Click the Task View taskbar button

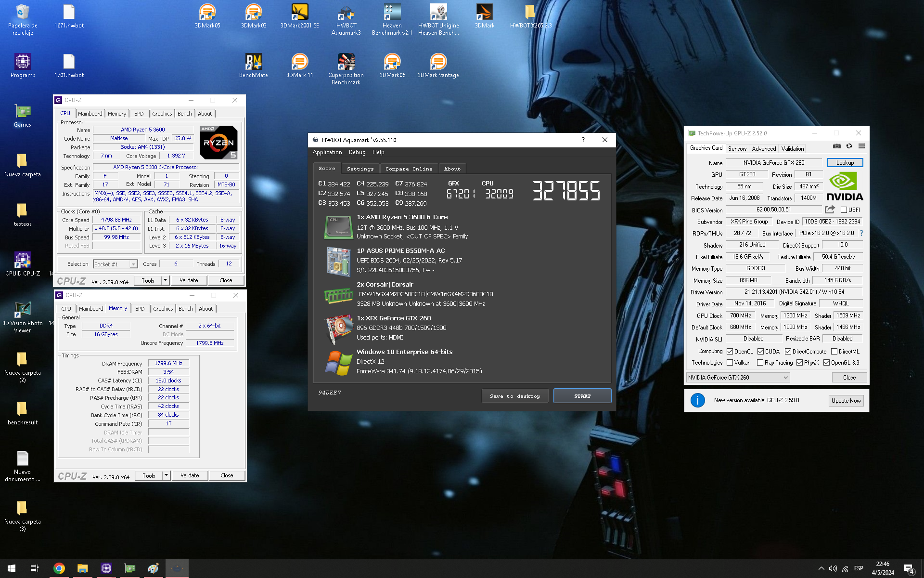35,568
